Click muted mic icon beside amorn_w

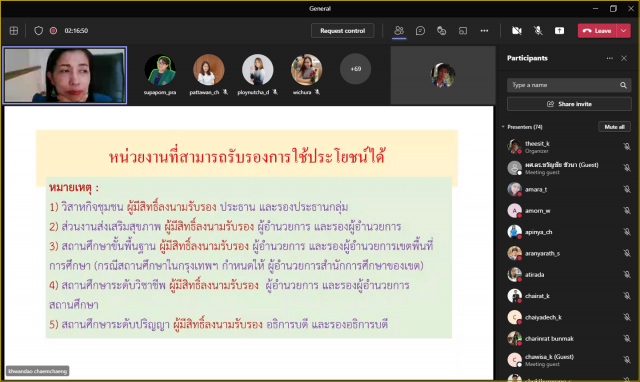coord(627,211)
